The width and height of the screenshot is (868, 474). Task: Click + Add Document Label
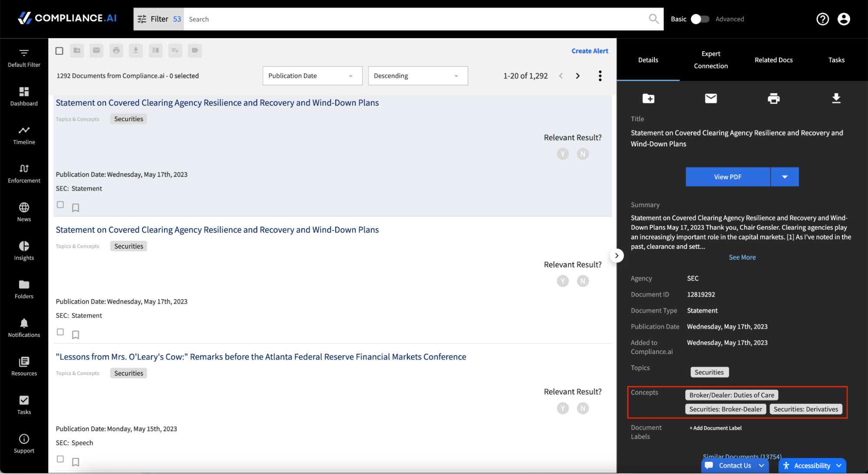point(716,428)
